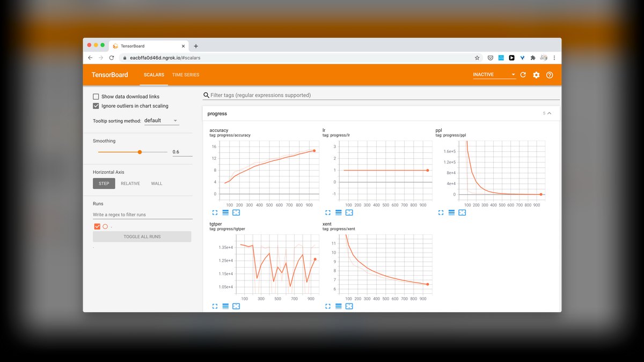The image size is (644, 362).
Task: Select the run's radio button
Action: [x=105, y=226]
